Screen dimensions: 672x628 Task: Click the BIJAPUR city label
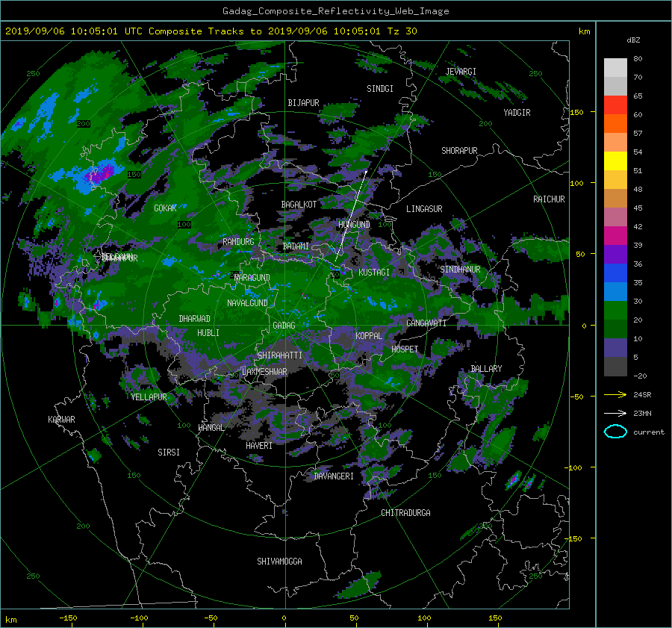pyautogui.click(x=303, y=103)
